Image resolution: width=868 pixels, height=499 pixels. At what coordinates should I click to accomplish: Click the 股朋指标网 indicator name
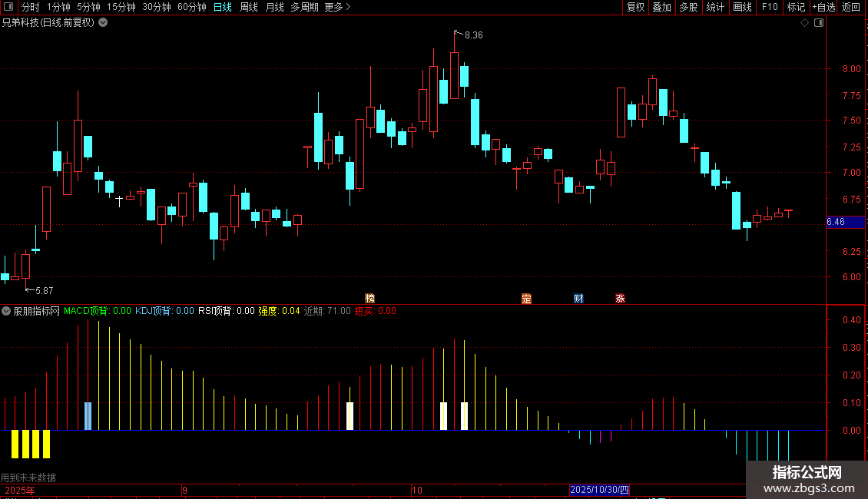37,311
